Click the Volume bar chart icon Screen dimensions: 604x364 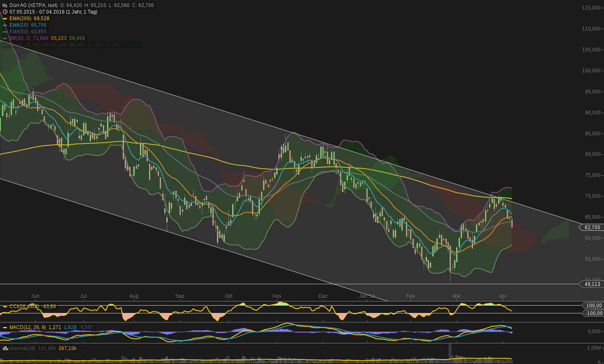pyautogui.click(x=5, y=348)
